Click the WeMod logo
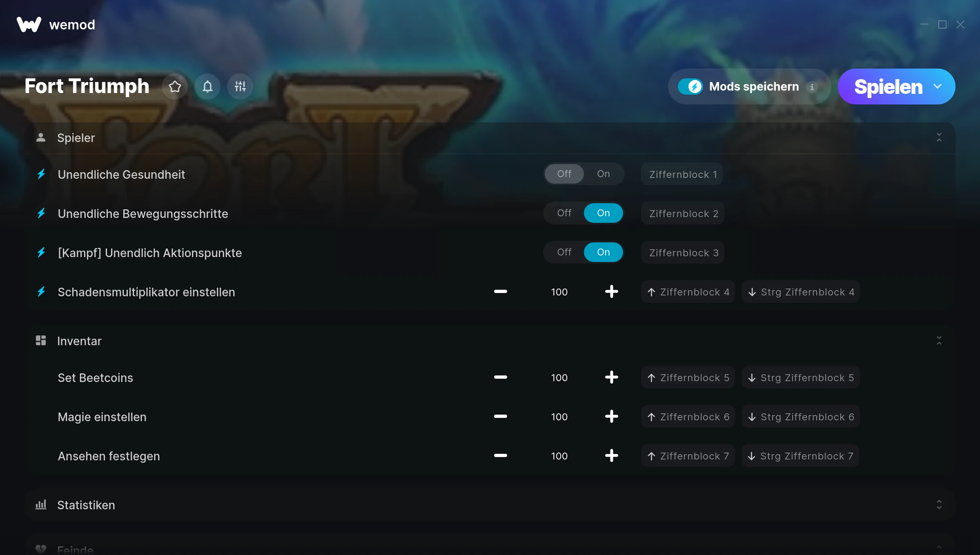The height and width of the screenshot is (555, 980). click(x=29, y=24)
